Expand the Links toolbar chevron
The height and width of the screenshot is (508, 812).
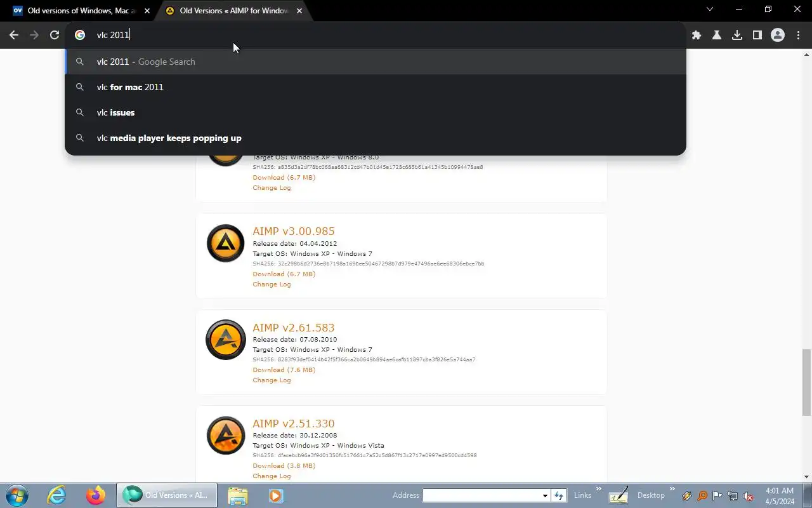tap(598, 489)
